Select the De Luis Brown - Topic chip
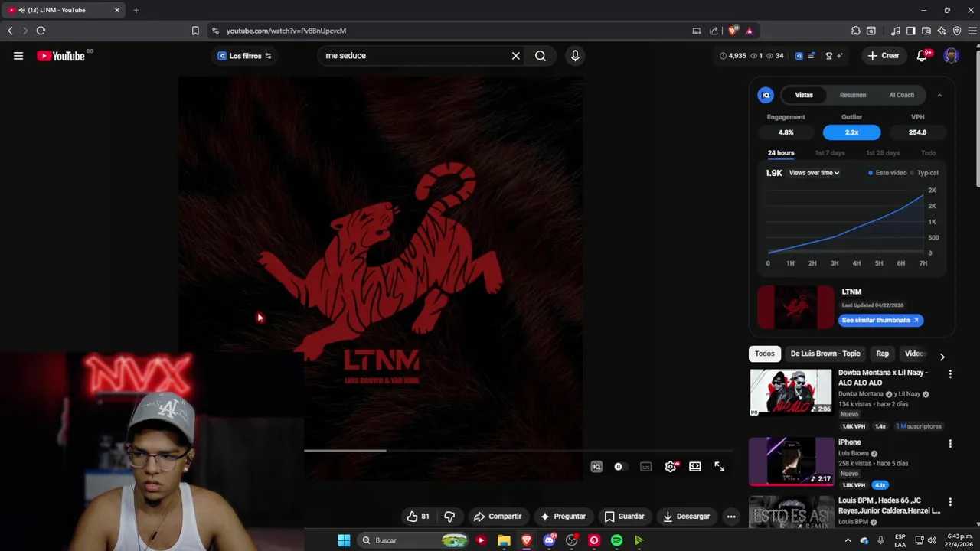980x551 pixels. [x=825, y=354]
